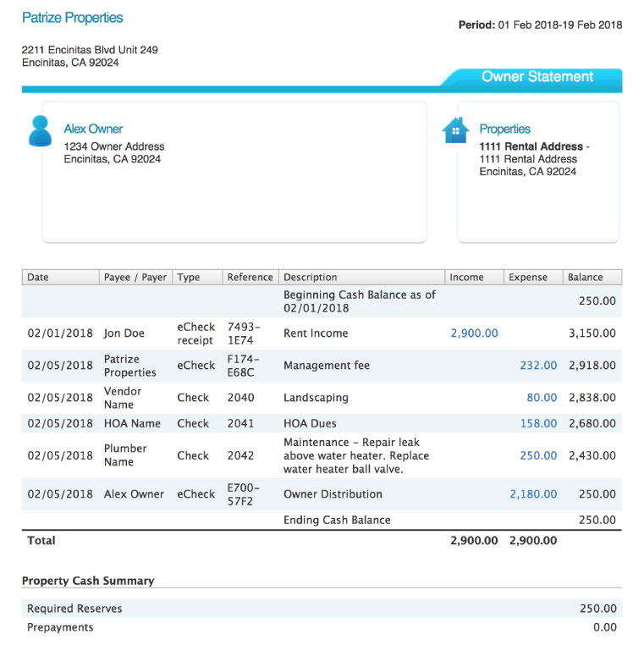Open the 2,180.00 owner distribution amount
Image resolution: width=644 pixels, height=656 pixels.
click(x=533, y=494)
